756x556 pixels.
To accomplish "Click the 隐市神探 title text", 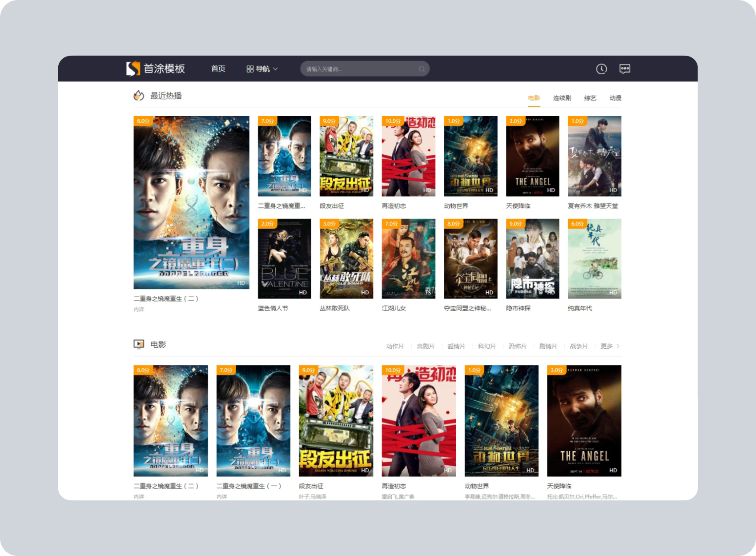I will point(518,308).
